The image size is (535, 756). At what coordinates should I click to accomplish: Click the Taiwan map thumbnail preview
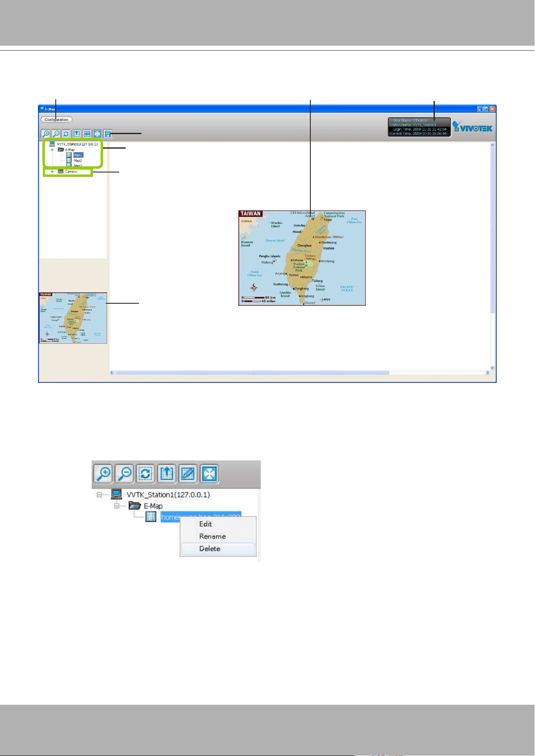tap(73, 318)
